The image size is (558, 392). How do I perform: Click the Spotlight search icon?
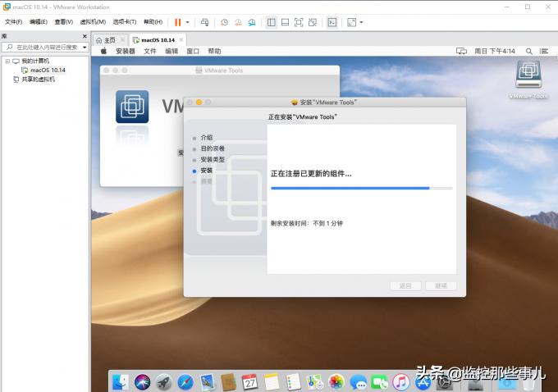[x=529, y=51]
